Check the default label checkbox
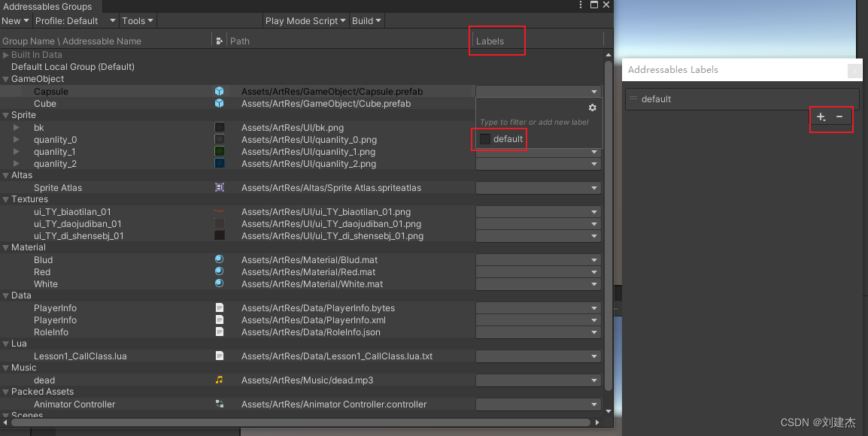868x436 pixels. [x=486, y=138]
